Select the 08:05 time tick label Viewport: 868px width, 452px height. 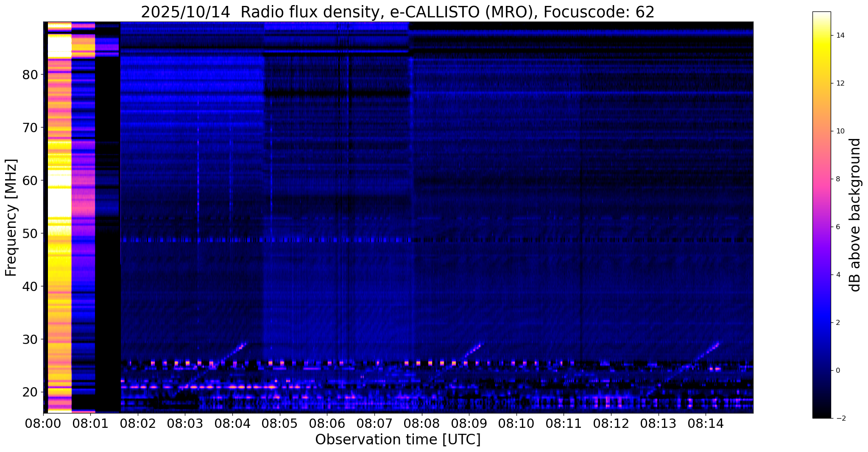click(x=279, y=424)
